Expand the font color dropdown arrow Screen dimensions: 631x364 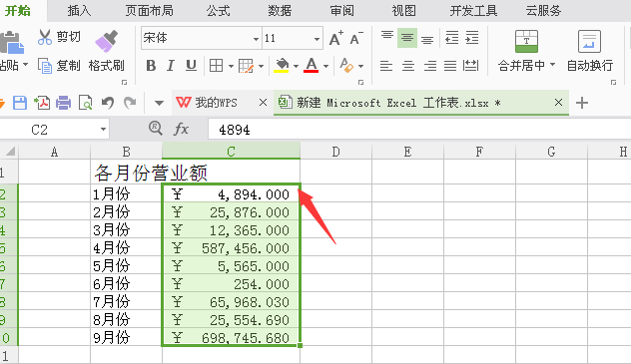pos(325,66)
